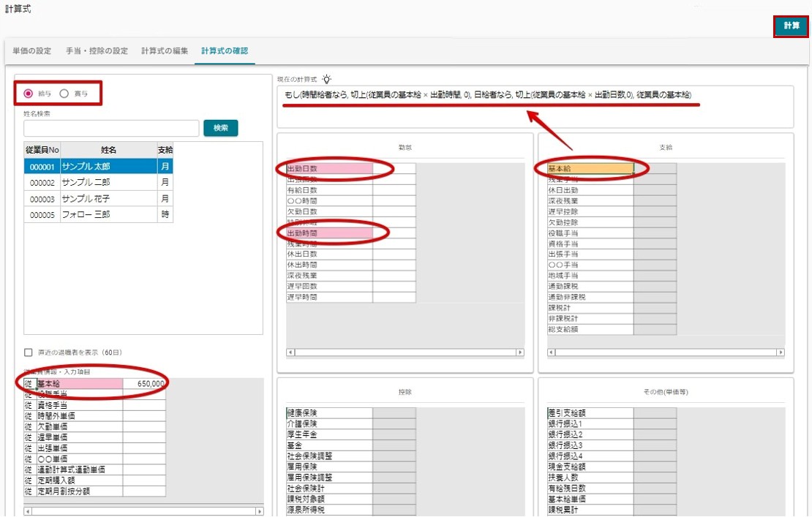Image resolution: width=812 pixels, height=517 pixels.
Task: Click the left scroll arrow under the 支給 list
Action: click(552, 352)
